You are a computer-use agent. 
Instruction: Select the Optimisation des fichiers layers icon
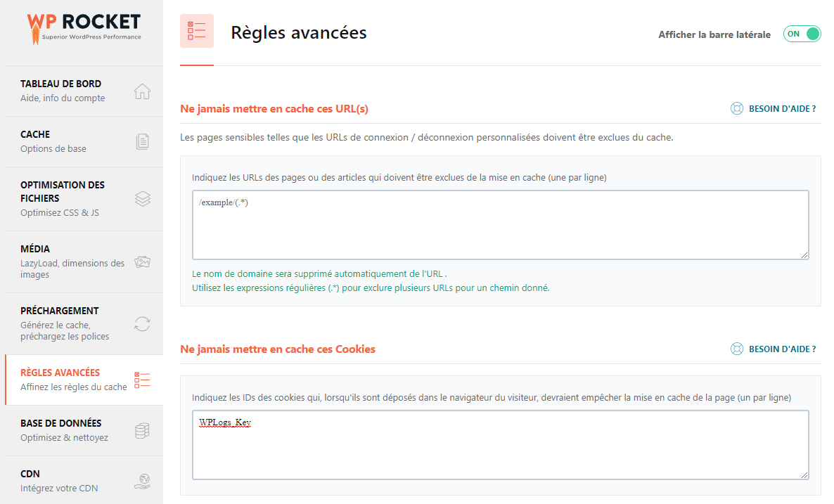click(143, 199)
